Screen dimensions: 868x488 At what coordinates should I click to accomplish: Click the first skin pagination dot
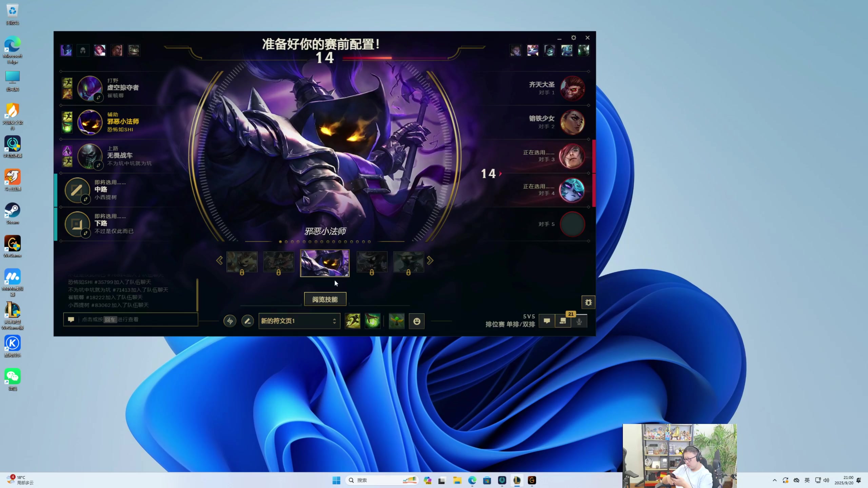[x=280, y=242]
